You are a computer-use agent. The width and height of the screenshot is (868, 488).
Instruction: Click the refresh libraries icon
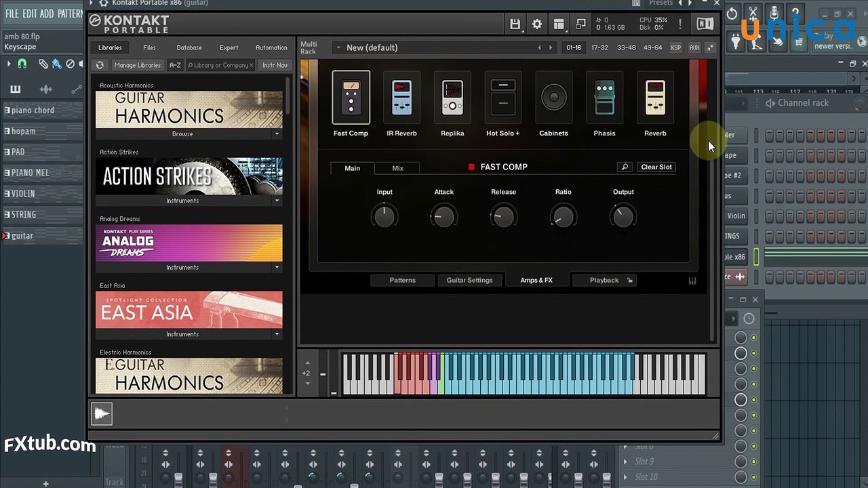[100, 65]
